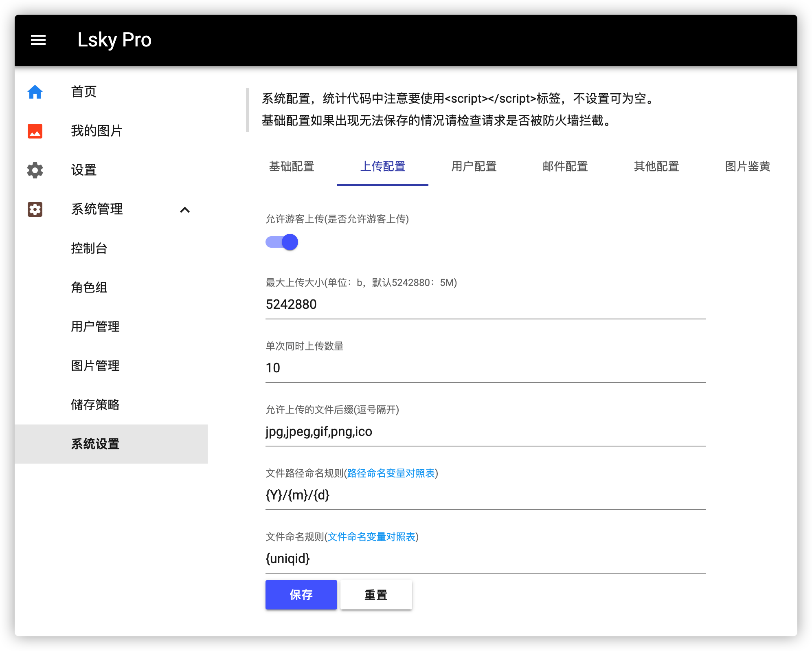Open 用户管理 in the sidebar
This screenshot has height=651, width=812.
coord(111,327)
